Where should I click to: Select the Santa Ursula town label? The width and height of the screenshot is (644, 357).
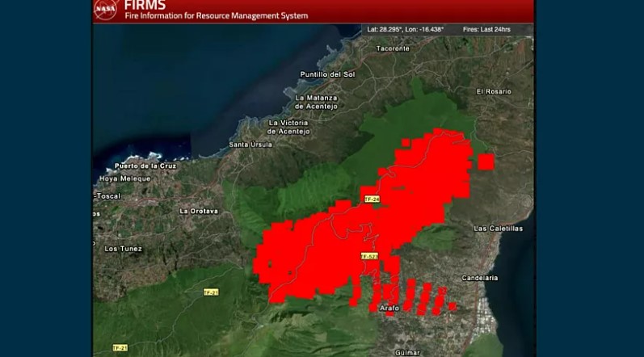click(250, 145)
